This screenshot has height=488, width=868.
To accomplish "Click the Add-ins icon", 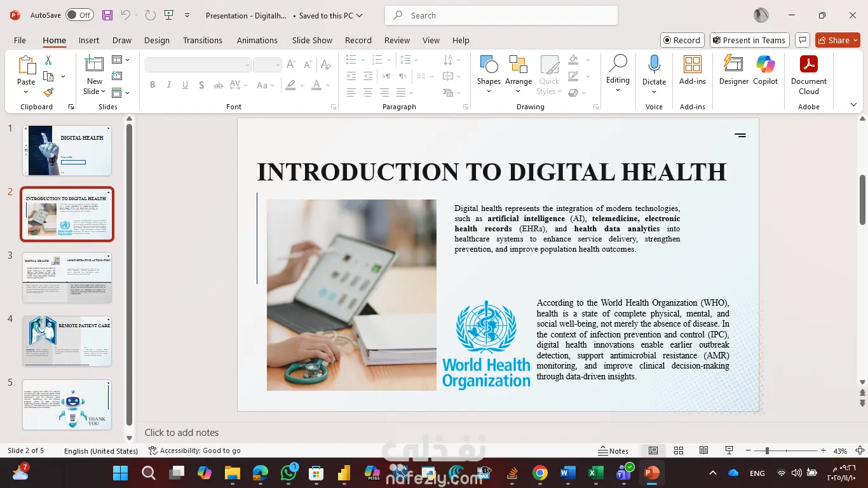I will [692, 70].
